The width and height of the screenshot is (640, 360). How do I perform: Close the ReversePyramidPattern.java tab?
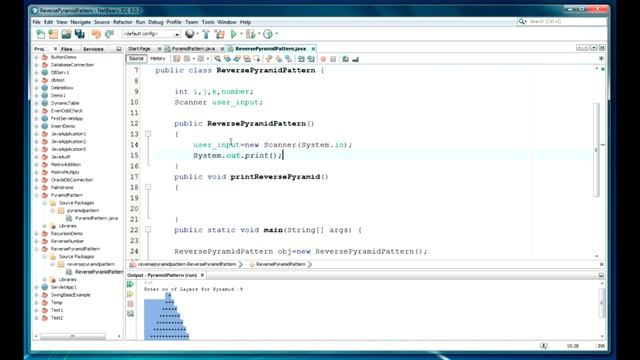click(313, 49)
